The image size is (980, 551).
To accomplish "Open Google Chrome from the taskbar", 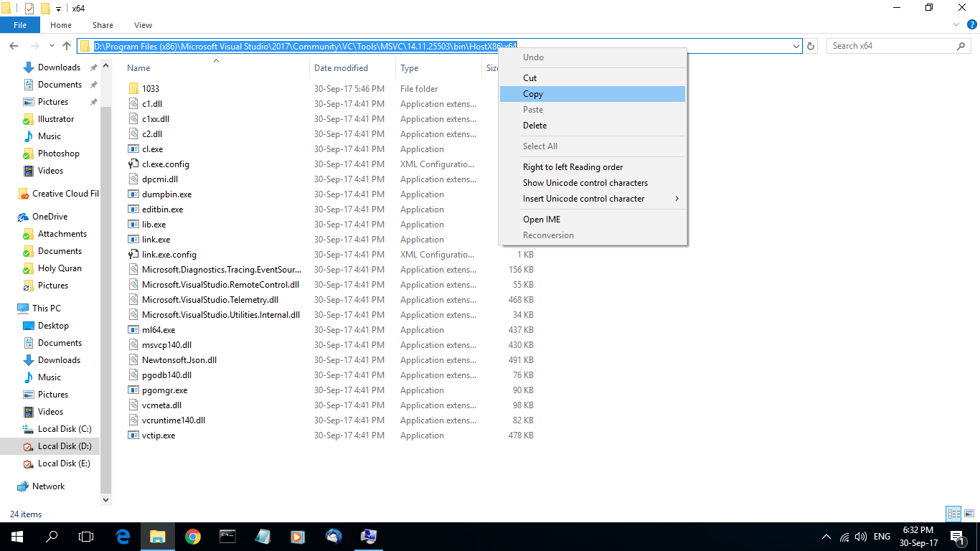I will click(192, 537).
